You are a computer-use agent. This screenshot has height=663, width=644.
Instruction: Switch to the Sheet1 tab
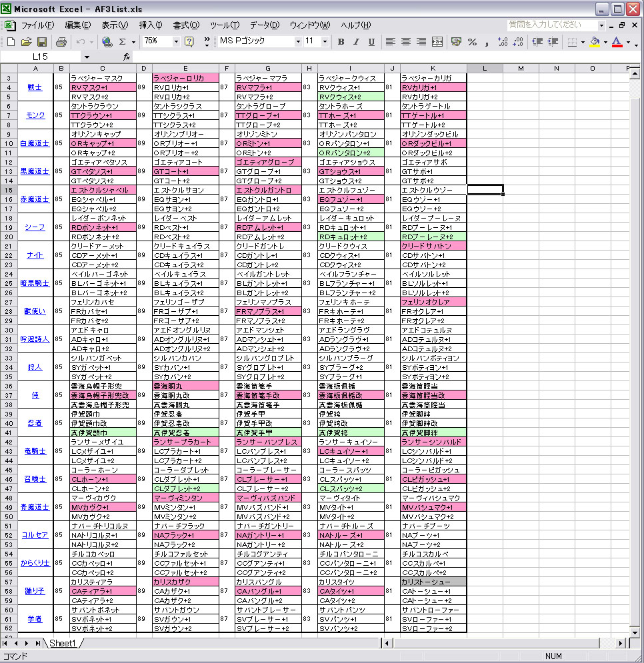pos(63,643)
